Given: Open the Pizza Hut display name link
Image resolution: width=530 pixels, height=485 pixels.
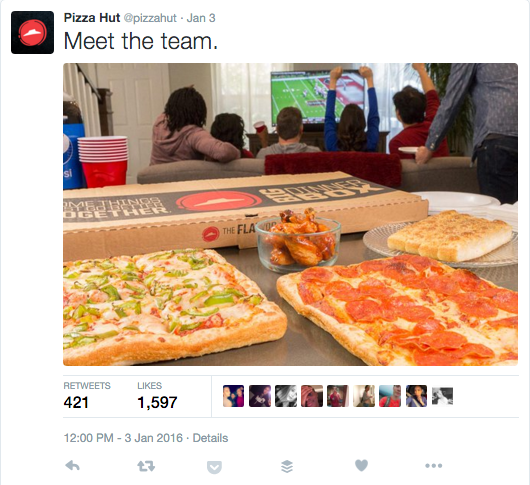Looking at the screenshot, I should coord(92,18).
